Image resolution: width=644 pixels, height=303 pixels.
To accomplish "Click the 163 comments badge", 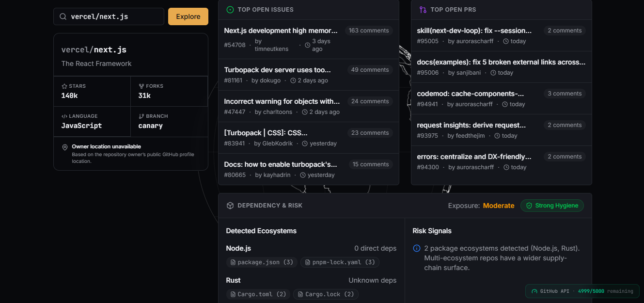I will click(x=369, y=31).
